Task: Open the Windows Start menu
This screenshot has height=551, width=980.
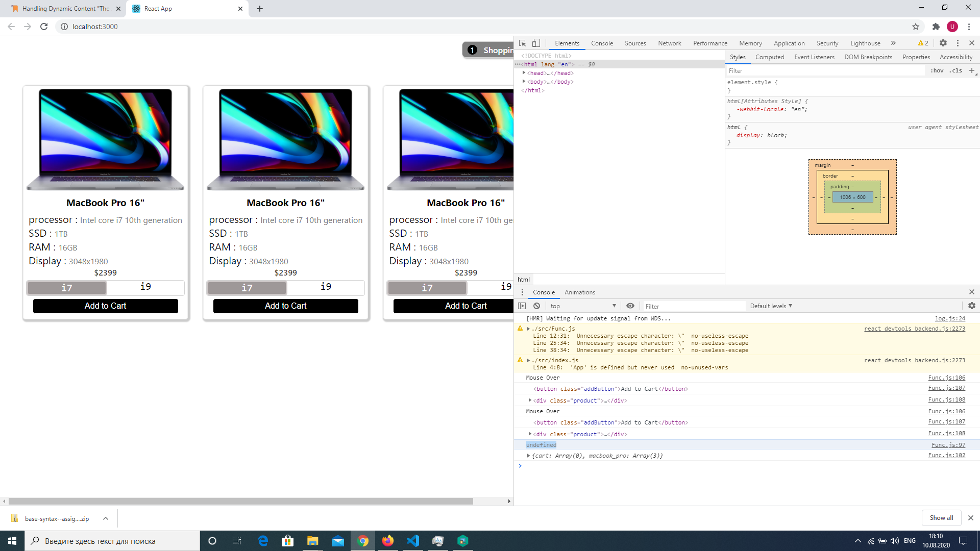Action: [x=12, y=541]
